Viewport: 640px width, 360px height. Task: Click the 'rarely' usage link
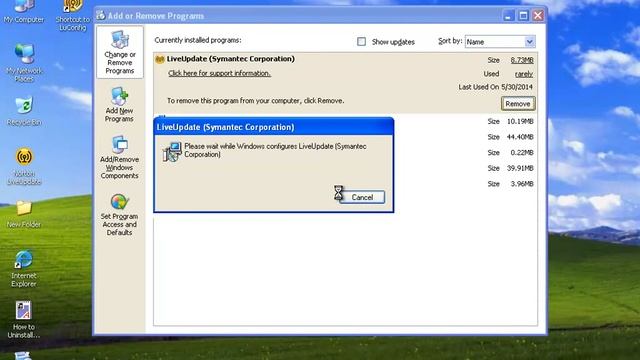point(524,74)
